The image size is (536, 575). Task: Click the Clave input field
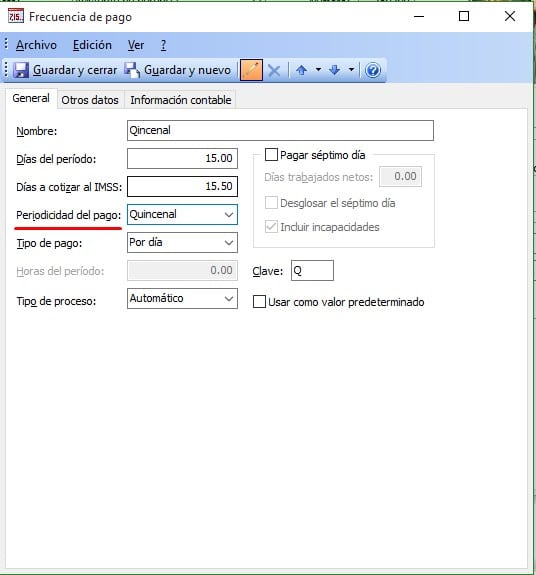tap(312, 271)
